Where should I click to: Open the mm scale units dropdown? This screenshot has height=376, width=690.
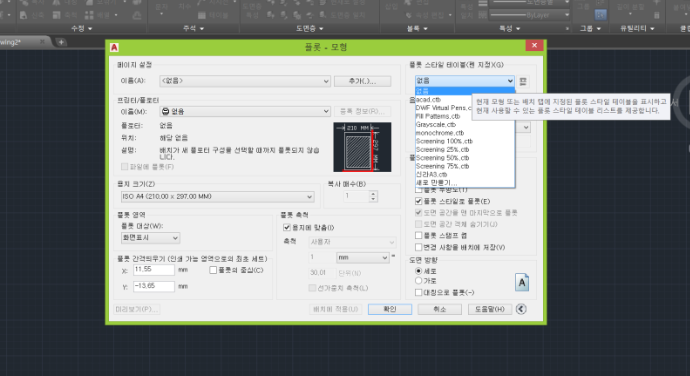point(363,257)
